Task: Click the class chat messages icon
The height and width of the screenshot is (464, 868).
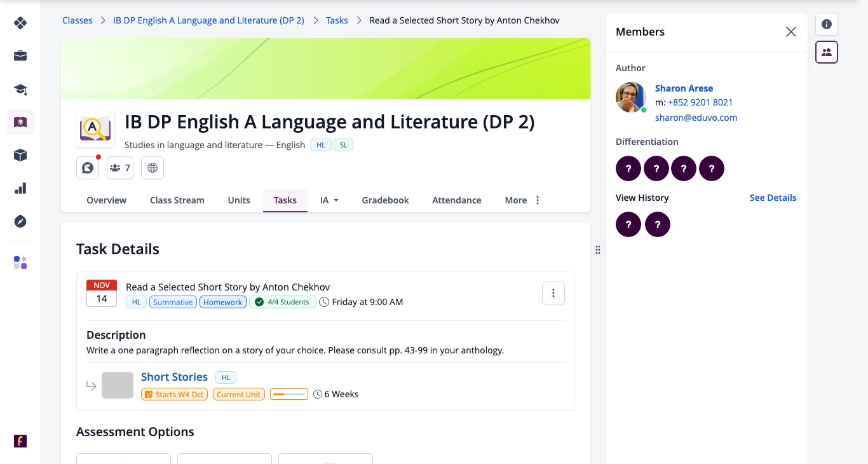Action: [x=88, y=168]
